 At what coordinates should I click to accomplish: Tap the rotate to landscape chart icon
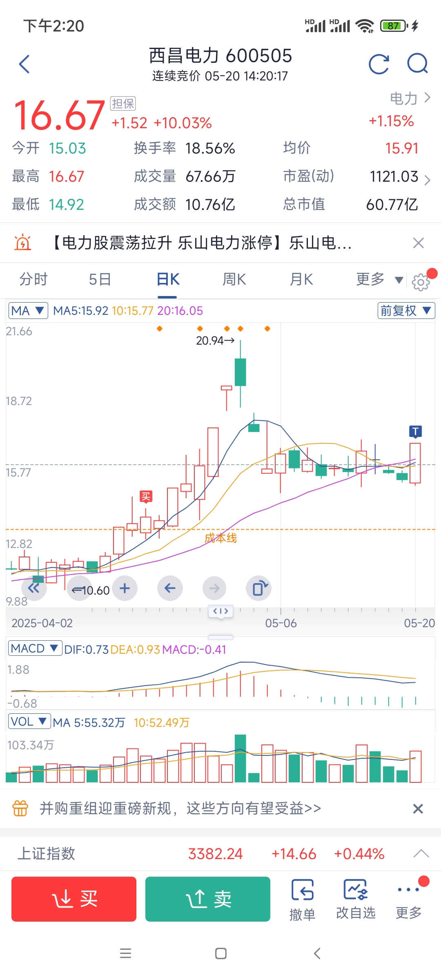coord(259,588)
